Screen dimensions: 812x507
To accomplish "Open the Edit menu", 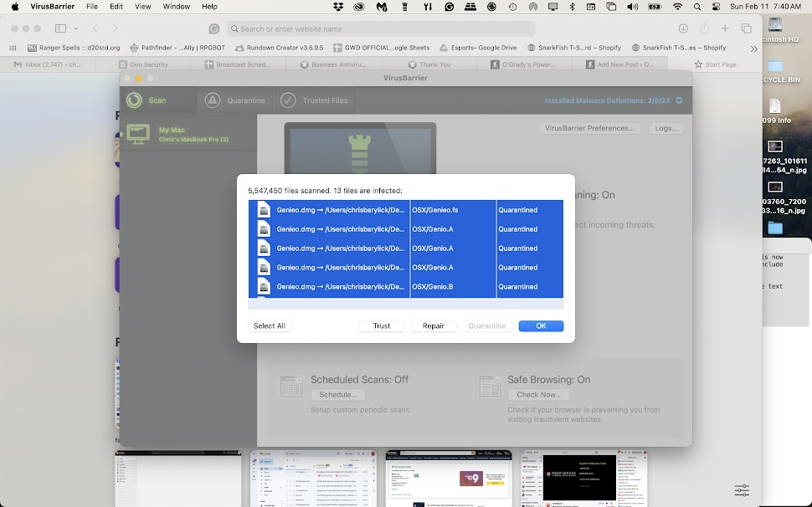I will pyautogui.click(x=116, y=7).
